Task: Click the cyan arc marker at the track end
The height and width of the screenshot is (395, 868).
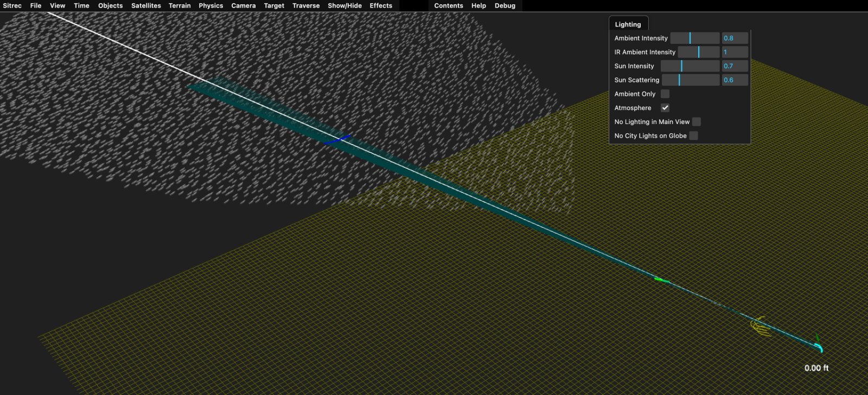Action: coord(818,347)
